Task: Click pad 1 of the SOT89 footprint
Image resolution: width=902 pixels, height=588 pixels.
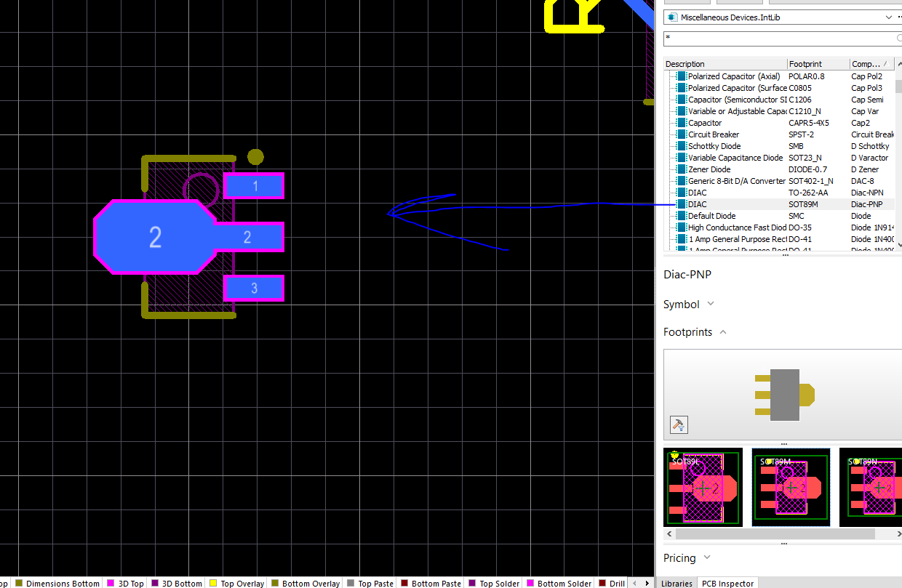Action: click(254, 186)
